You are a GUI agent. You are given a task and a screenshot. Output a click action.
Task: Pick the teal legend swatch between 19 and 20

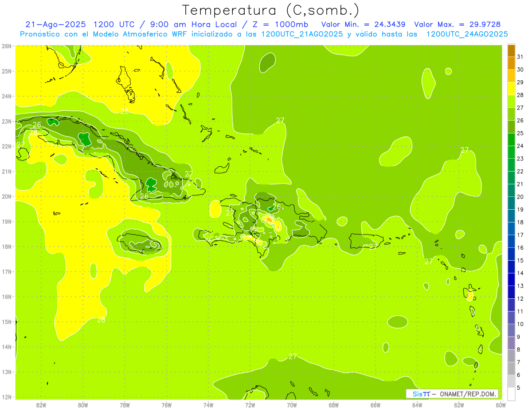[x=511, y=203]
